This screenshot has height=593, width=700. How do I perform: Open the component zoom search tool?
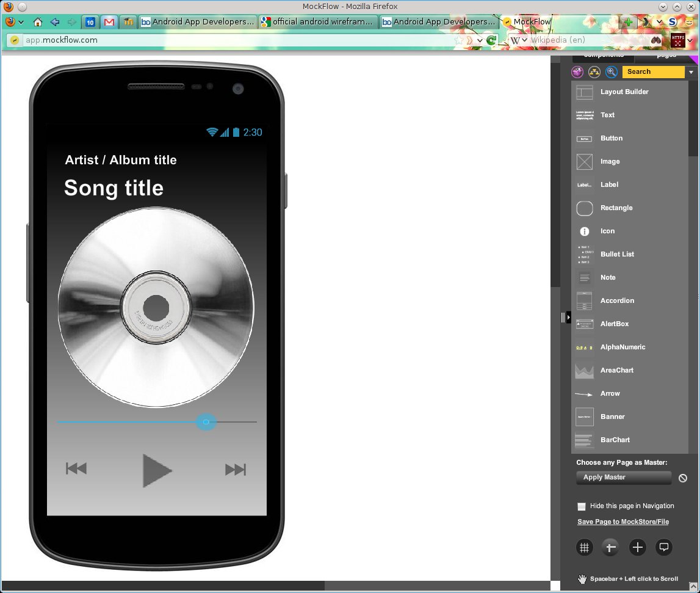pyautogui.click(x=612, y=71)
